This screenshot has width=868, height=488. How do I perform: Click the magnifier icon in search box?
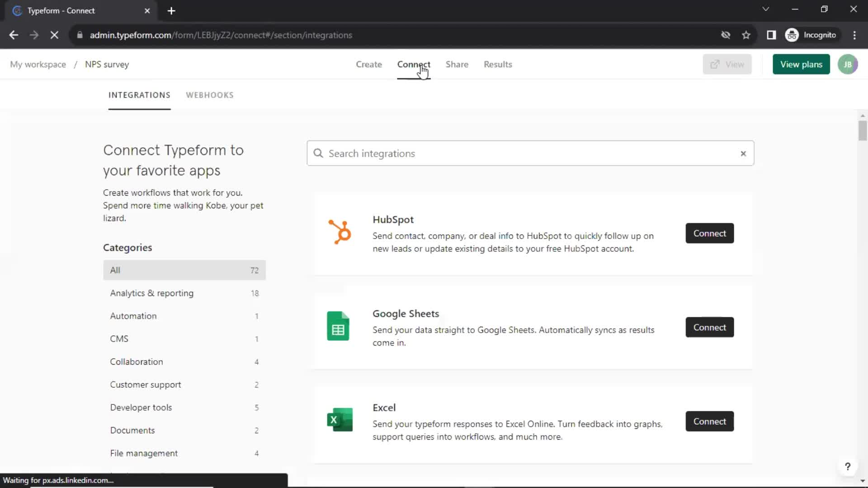(x=318, y=153)
